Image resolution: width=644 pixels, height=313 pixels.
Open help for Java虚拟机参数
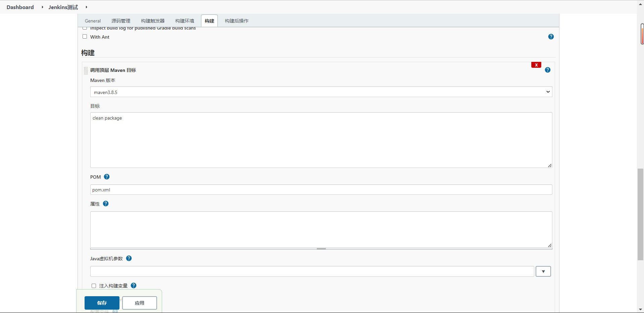129,258
